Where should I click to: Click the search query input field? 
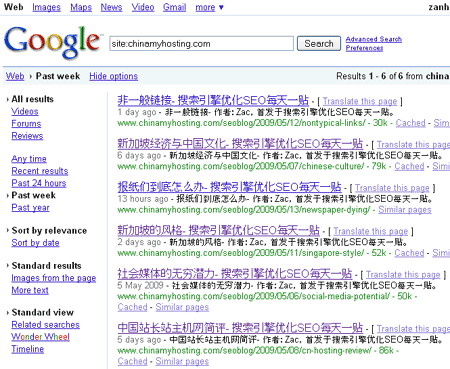pos(201,44)
